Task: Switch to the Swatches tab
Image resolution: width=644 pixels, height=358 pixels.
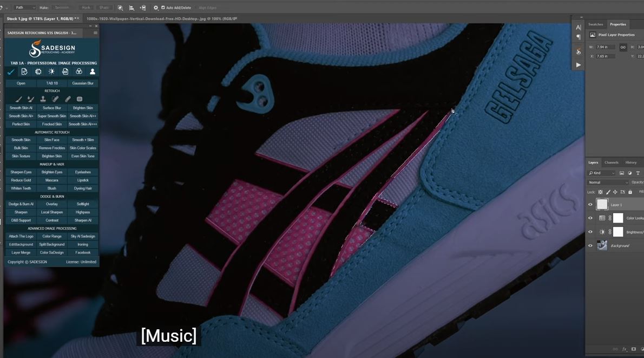Action: pos(595,25)
